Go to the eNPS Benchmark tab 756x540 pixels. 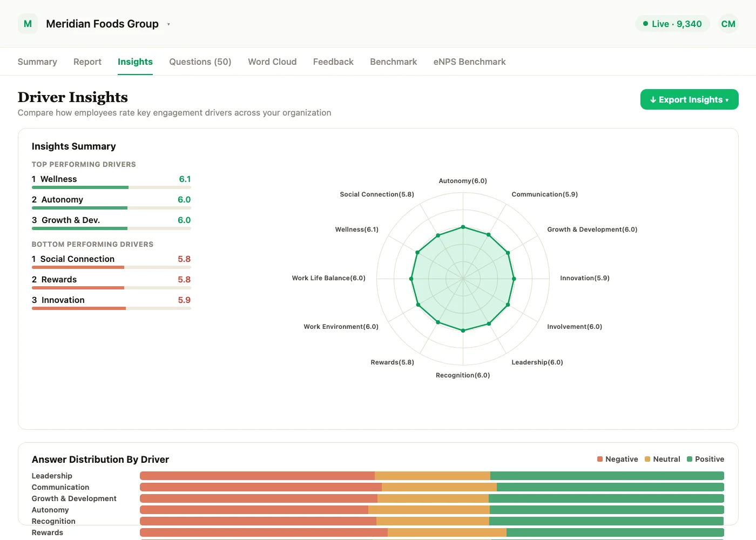469,62
